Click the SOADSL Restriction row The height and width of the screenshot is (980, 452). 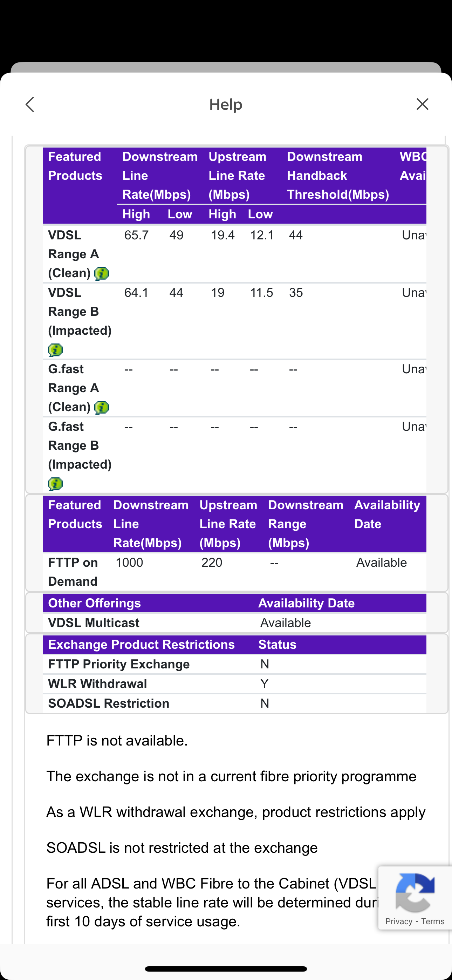pos(108,703)
